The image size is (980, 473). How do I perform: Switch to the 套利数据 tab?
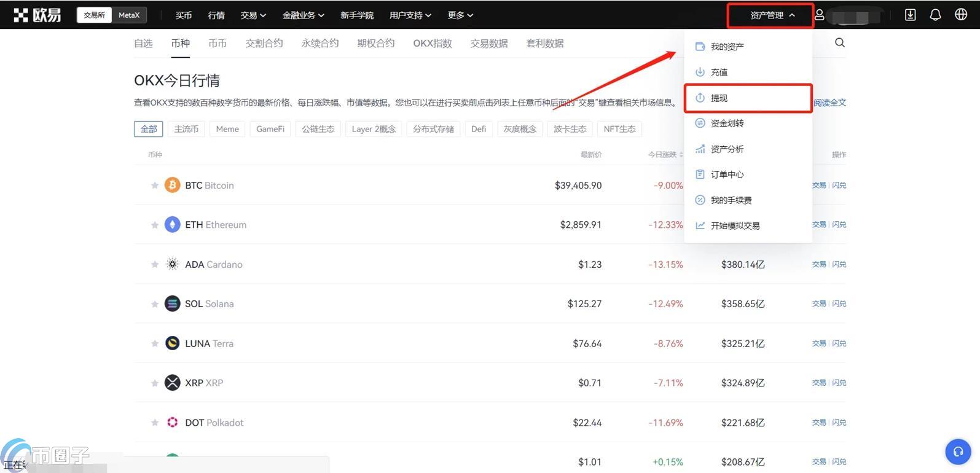click(x=545, y=43)
